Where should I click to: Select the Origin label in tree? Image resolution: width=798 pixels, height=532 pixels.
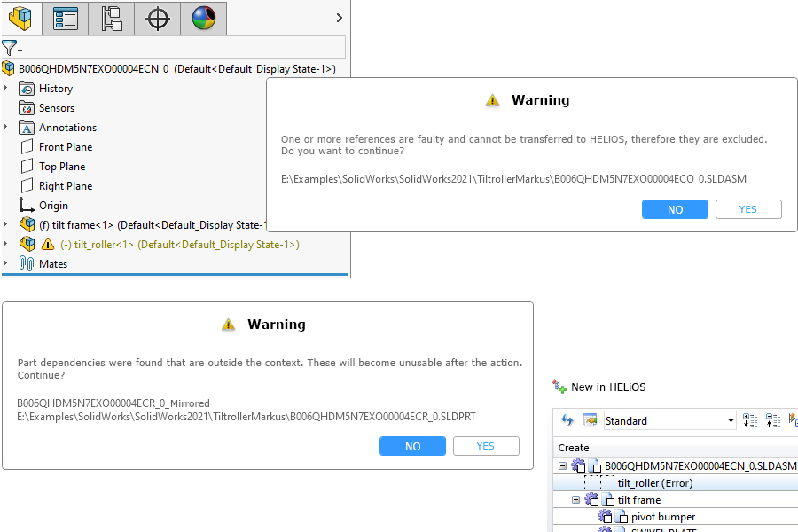point(53,206)
